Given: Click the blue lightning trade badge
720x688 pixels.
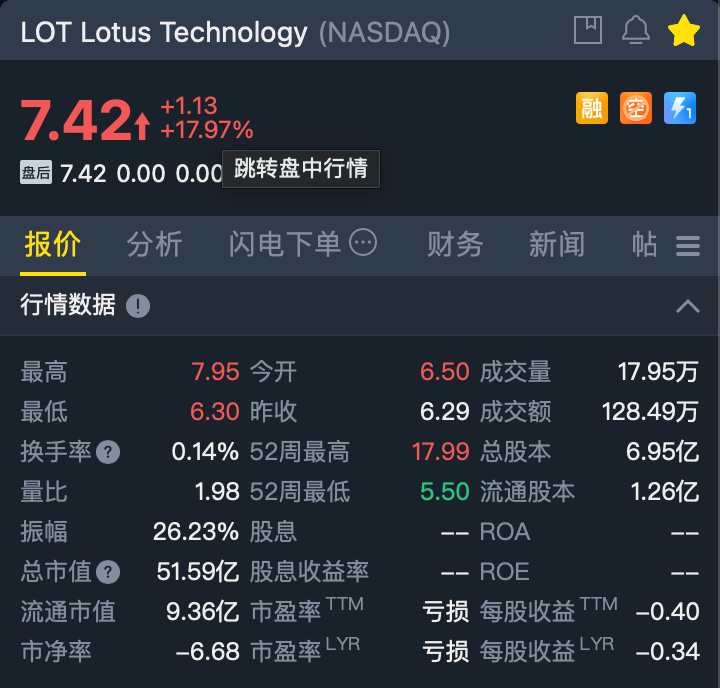Looking at the screenshot, I should pos(680,108).
